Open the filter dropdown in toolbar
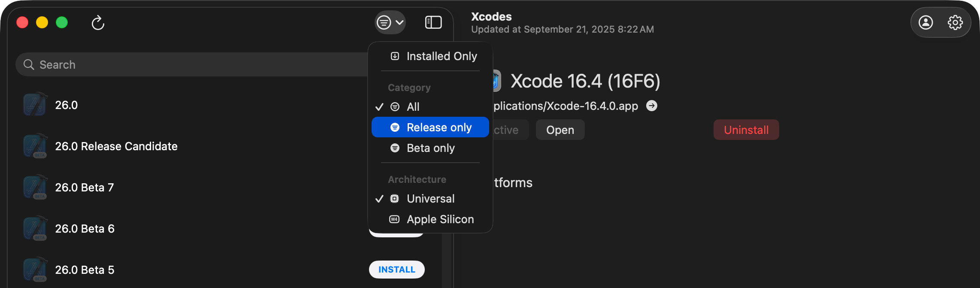 [x=390, y=22]
